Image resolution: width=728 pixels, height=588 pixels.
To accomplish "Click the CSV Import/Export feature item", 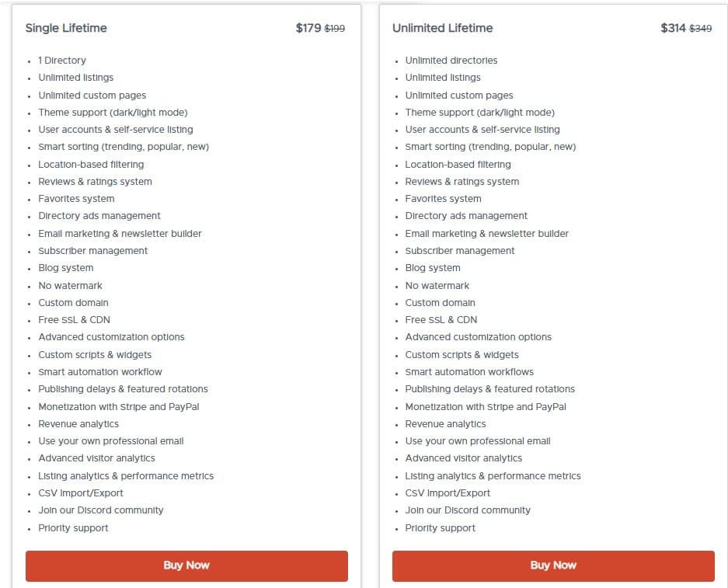I will pos(81,492).
